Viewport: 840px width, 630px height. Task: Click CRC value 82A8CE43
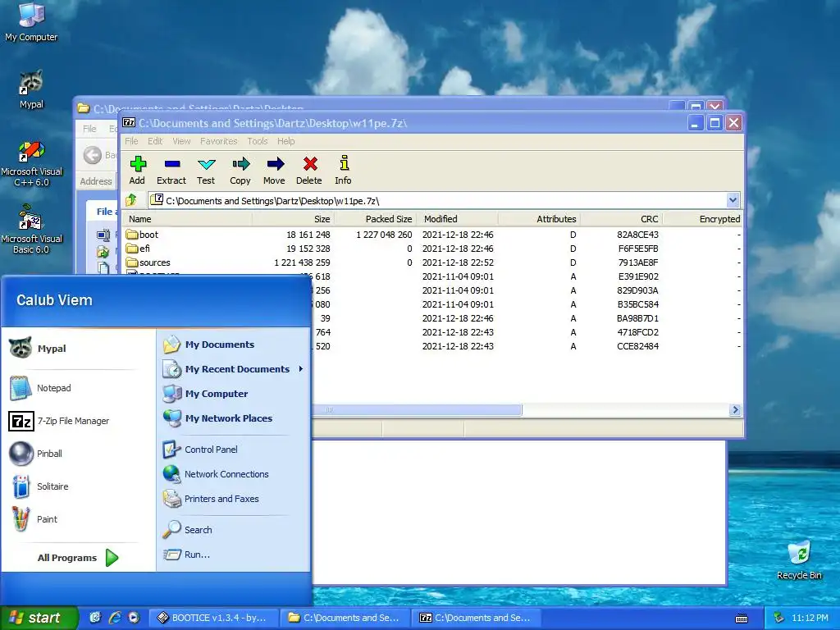[637, 235]
